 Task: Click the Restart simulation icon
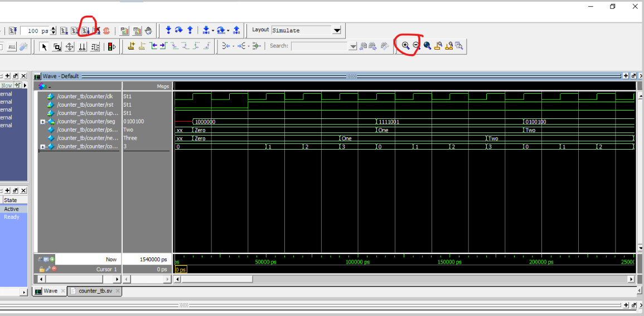(13, 31)
